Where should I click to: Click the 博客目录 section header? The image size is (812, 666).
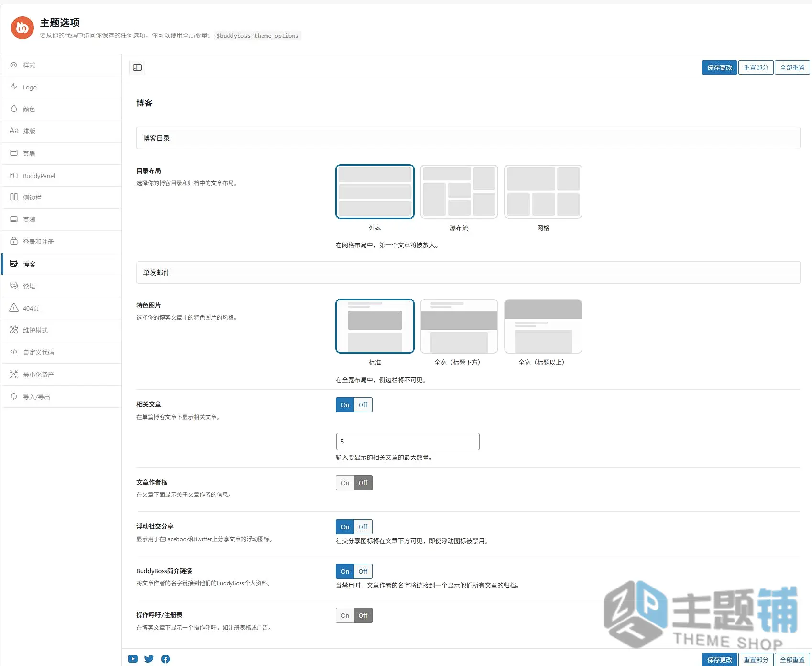tap(468, 138)
